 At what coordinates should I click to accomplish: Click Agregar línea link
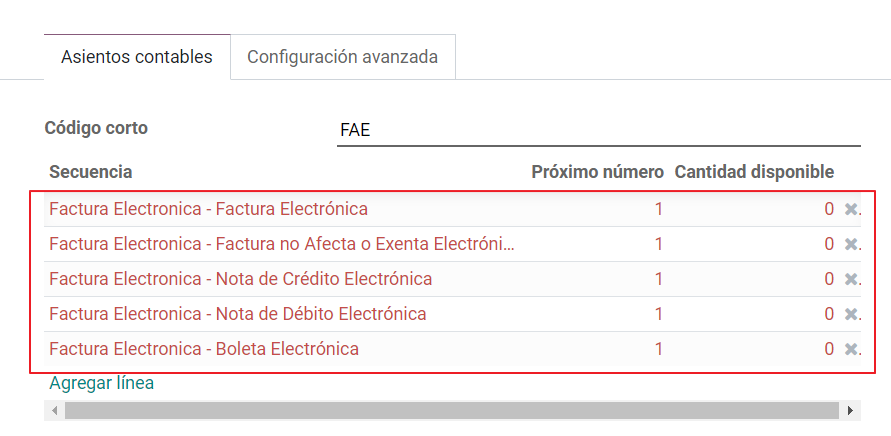101,383
